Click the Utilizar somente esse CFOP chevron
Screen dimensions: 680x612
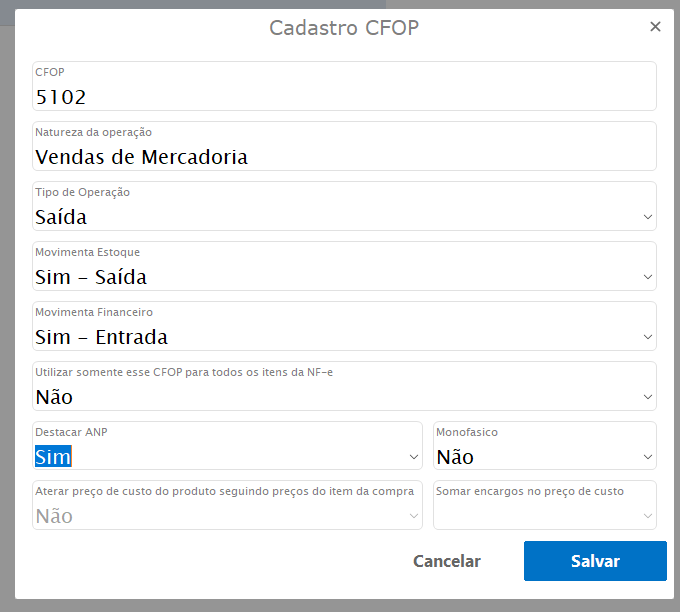click(x=648, y=397)
